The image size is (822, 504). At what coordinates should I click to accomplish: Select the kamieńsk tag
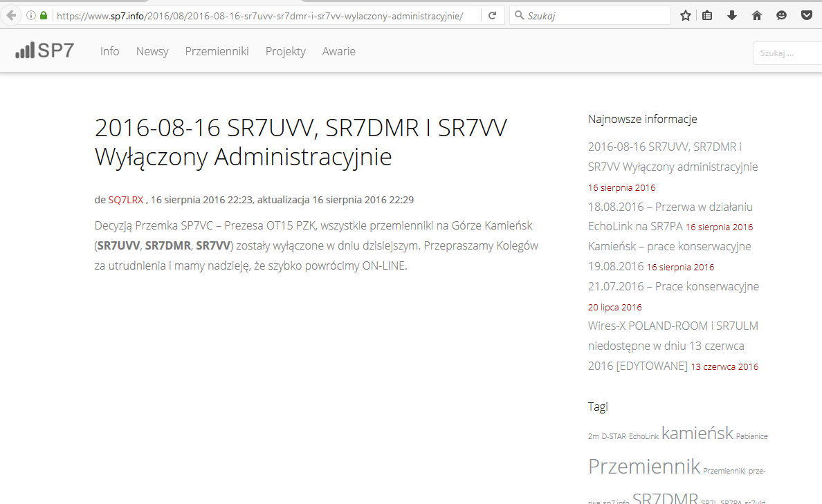(697, 433)
